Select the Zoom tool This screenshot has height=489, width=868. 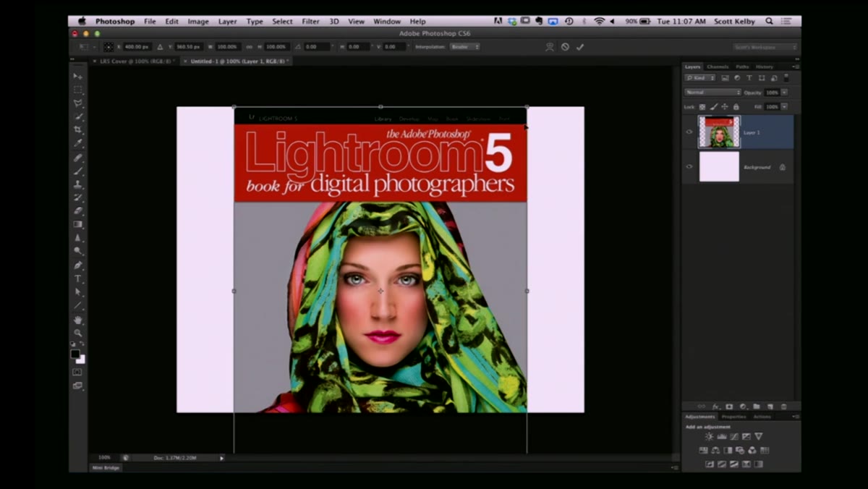click(77, 333)
